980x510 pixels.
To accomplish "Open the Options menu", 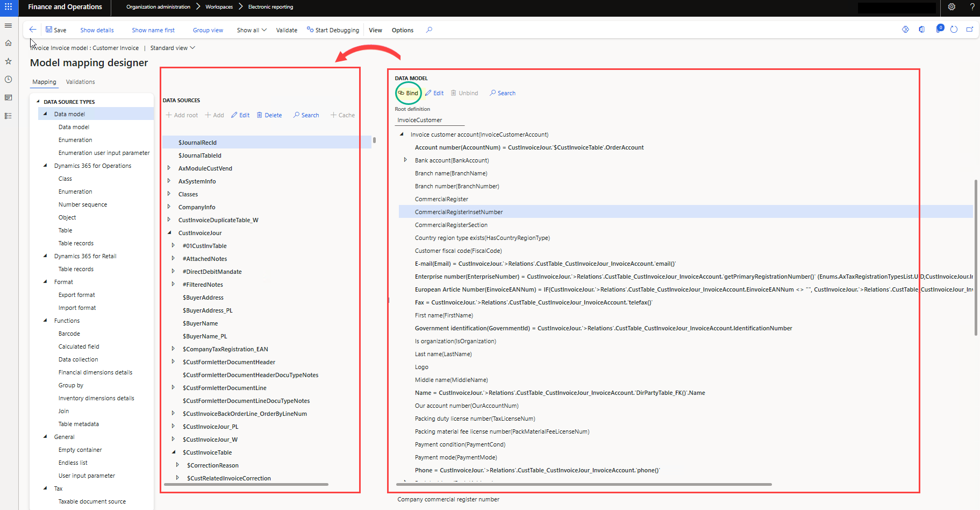I will pyautogui.click(x=402, y=30).
